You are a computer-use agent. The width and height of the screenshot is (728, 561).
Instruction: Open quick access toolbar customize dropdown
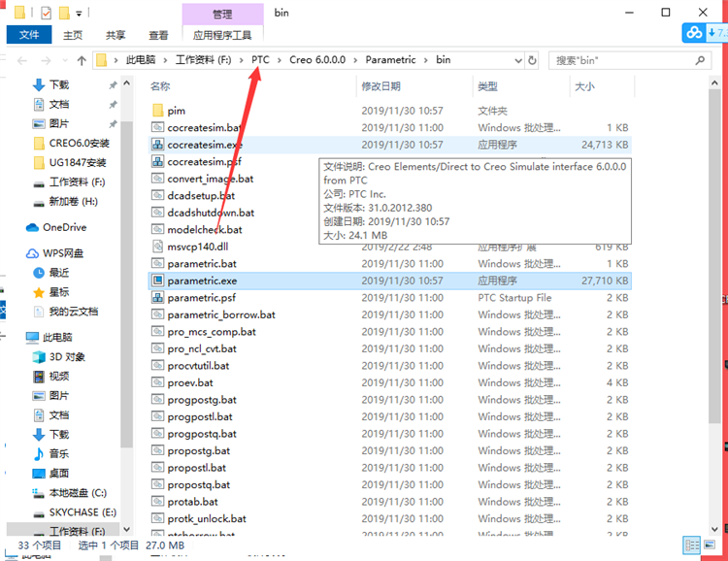click(x=79, y=14)
